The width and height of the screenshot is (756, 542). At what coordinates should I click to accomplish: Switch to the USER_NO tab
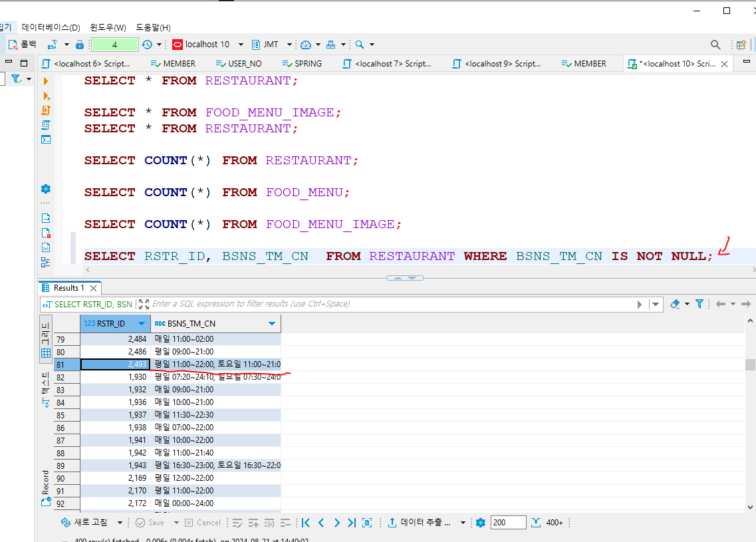[x=239, y=64]
